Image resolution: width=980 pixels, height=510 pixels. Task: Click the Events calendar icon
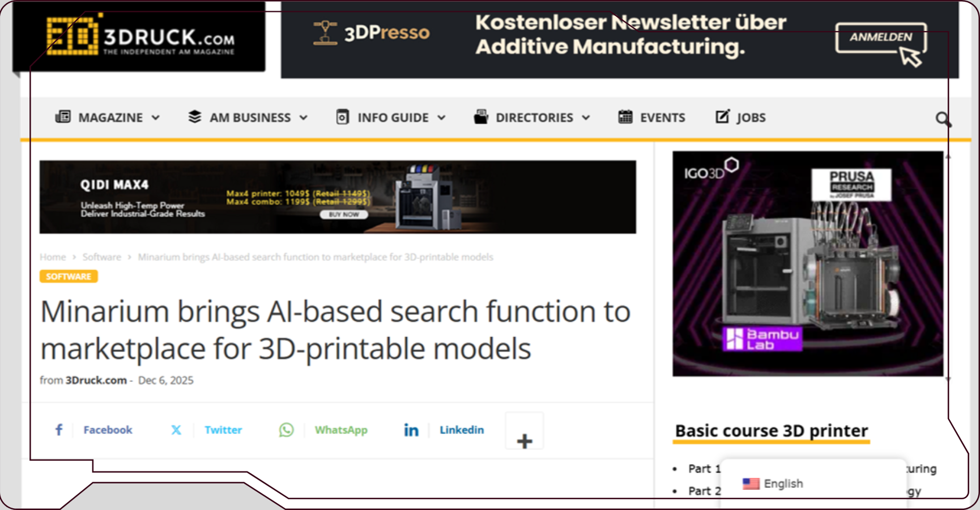click(x=625, y=117)
